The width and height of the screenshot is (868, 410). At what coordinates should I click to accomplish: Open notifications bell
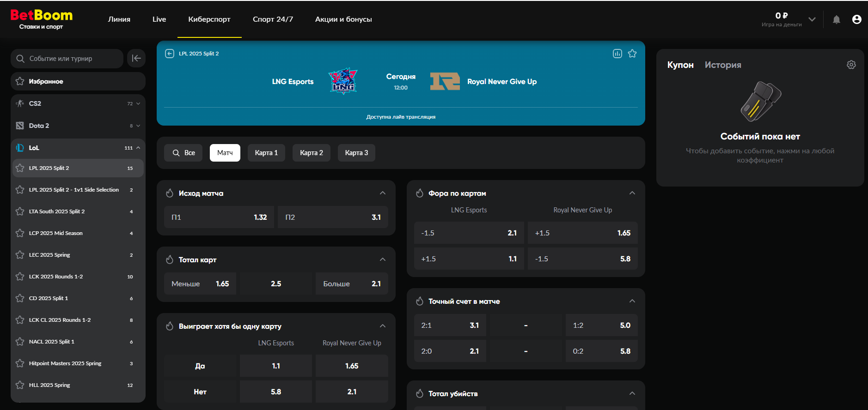[836, 19]
